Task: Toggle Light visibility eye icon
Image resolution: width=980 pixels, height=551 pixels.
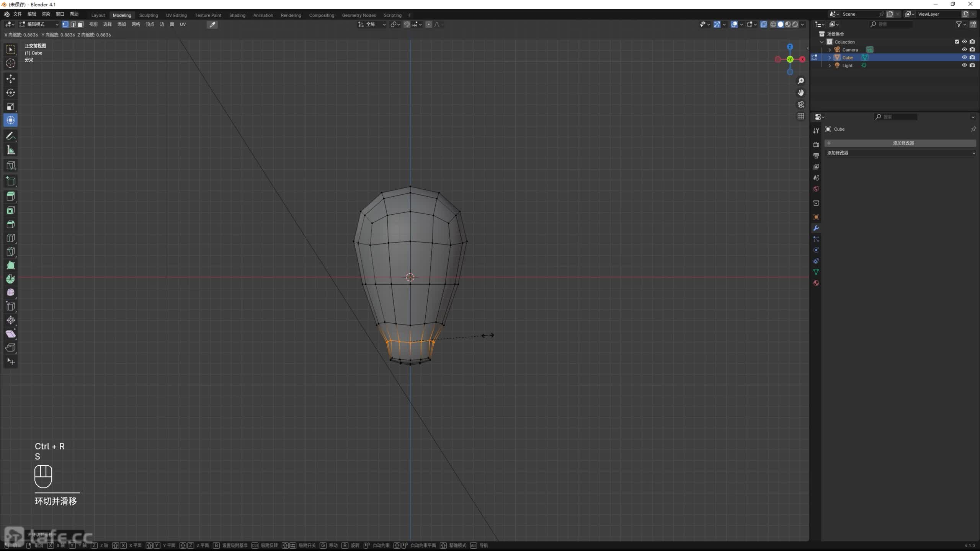Action: pyautogui.click(x=964, y=65)
